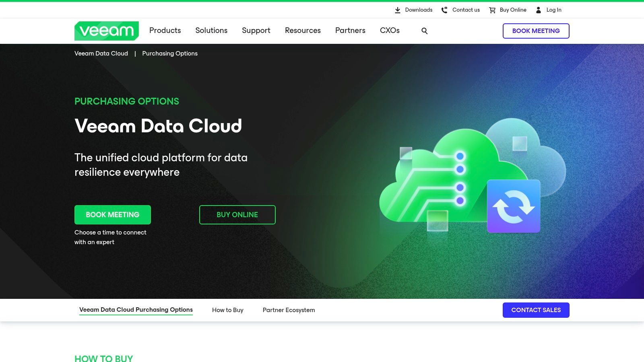The width and height of the screenshot is (644, 362).
Task: Open the shopping cart Buy Online icon
Action: tap(492, 10)
